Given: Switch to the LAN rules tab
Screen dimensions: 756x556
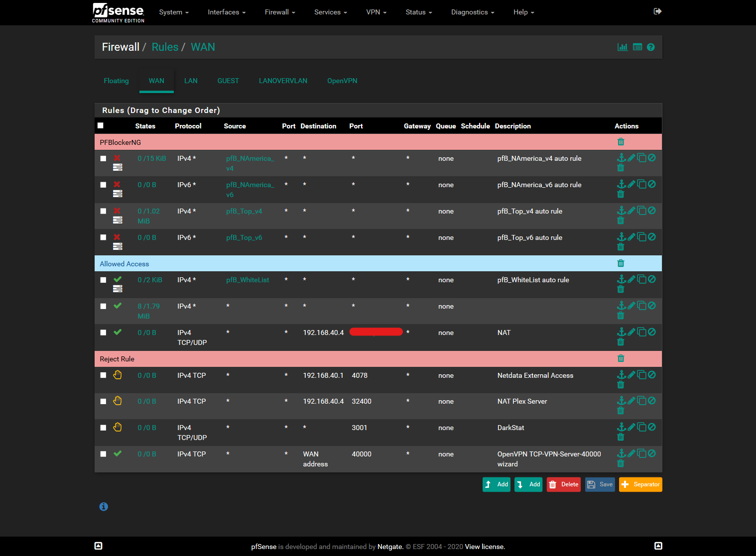Looking at the screenshot, I should [191, 81].
